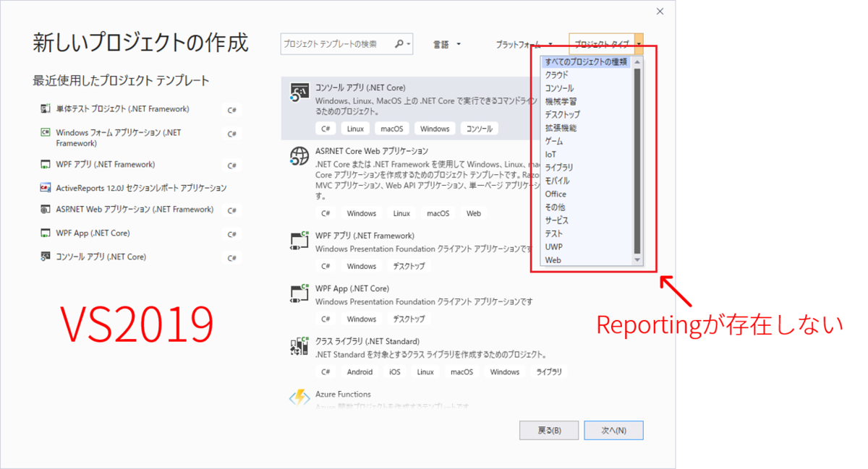Select すべてのプロジェクトの種類 in the list

[x=586, y=62]
